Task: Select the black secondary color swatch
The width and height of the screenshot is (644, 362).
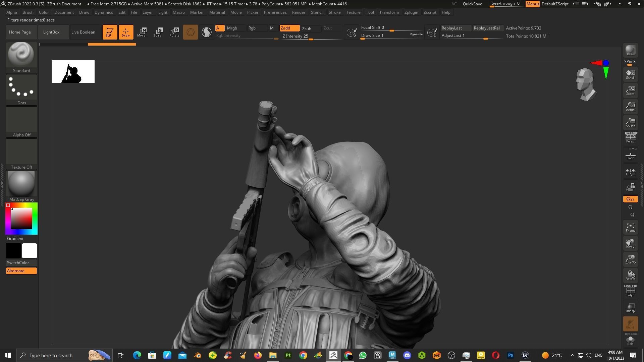Action: [13, 251]
